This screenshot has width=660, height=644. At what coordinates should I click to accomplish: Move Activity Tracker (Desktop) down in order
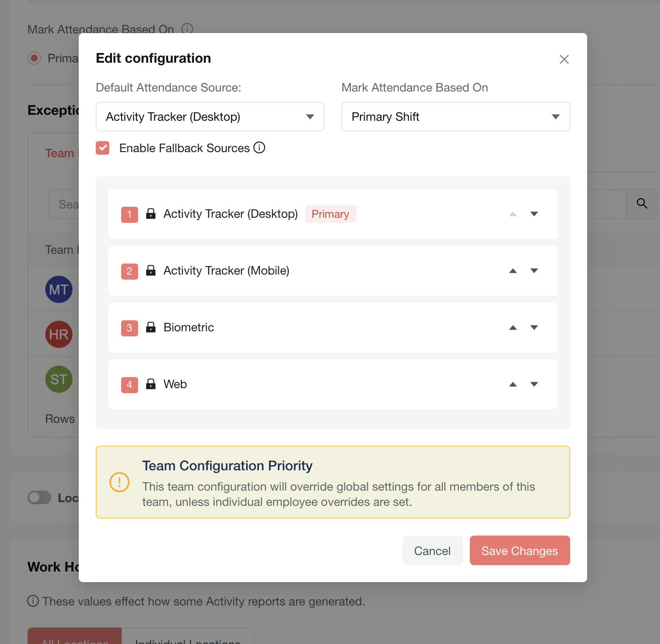[x=534, y=214]
